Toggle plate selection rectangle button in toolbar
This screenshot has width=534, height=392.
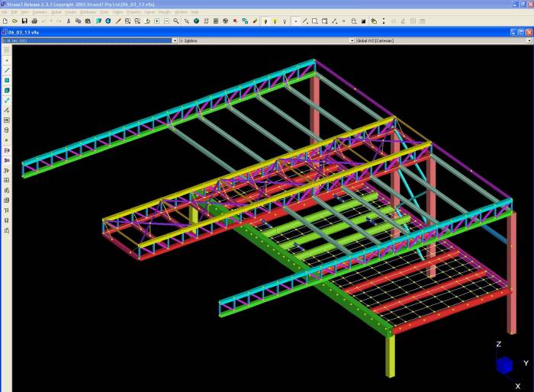[315, 21]
